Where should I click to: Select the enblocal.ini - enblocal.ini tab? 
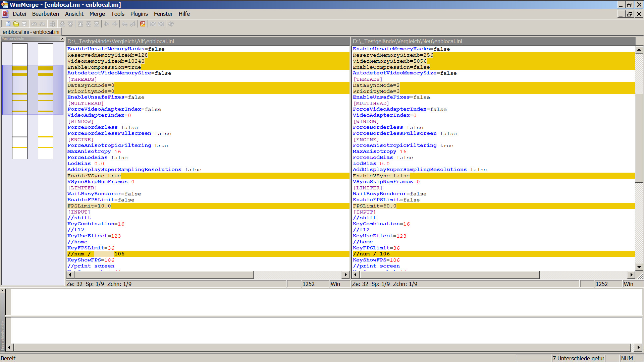coord(31,32)
